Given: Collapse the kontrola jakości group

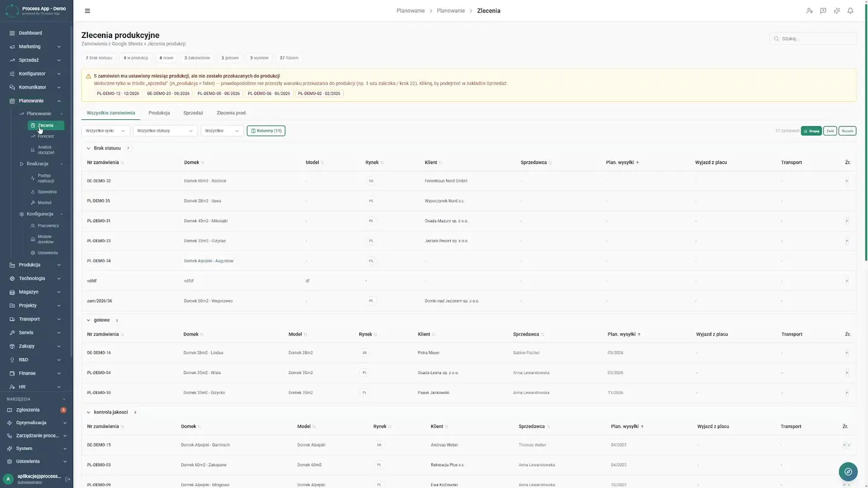Looking at the screenshot, I should [x=89, y=412].
